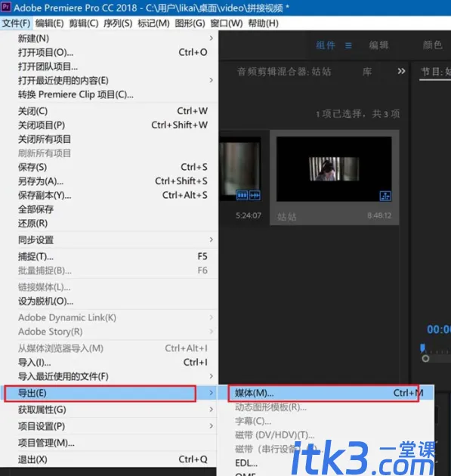Click the program monitor zoom scroll handle

pos(425,359)
